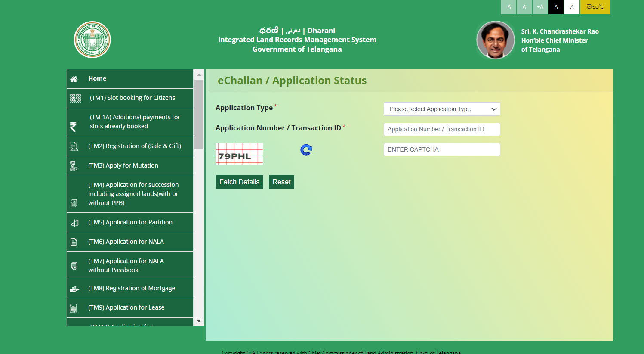The height and width of the screenshot is (354, 644).
Task: Open TM6 Application for NALA
Action: 126,242
